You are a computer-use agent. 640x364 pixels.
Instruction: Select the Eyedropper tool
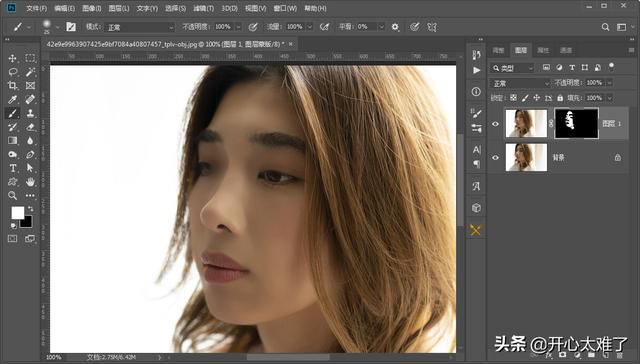[x=12, y=100]
